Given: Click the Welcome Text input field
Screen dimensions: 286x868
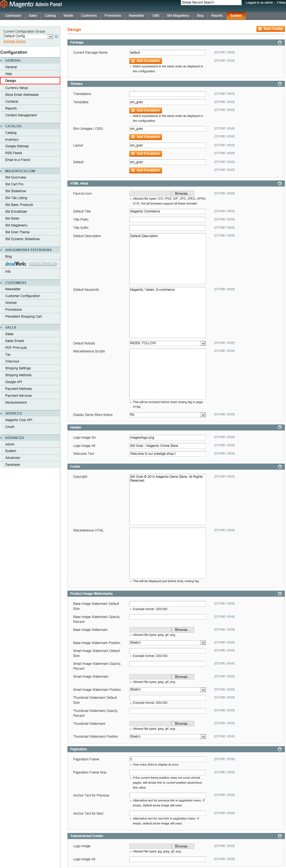Looking at the screenshot, I should pyautogui.click(x=168, y=454).
